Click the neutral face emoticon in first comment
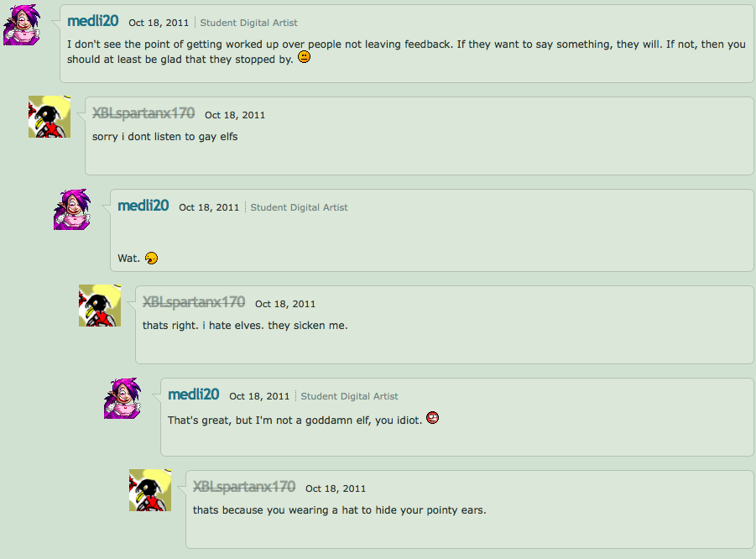756x559 pixels. (x=305, y=57)
